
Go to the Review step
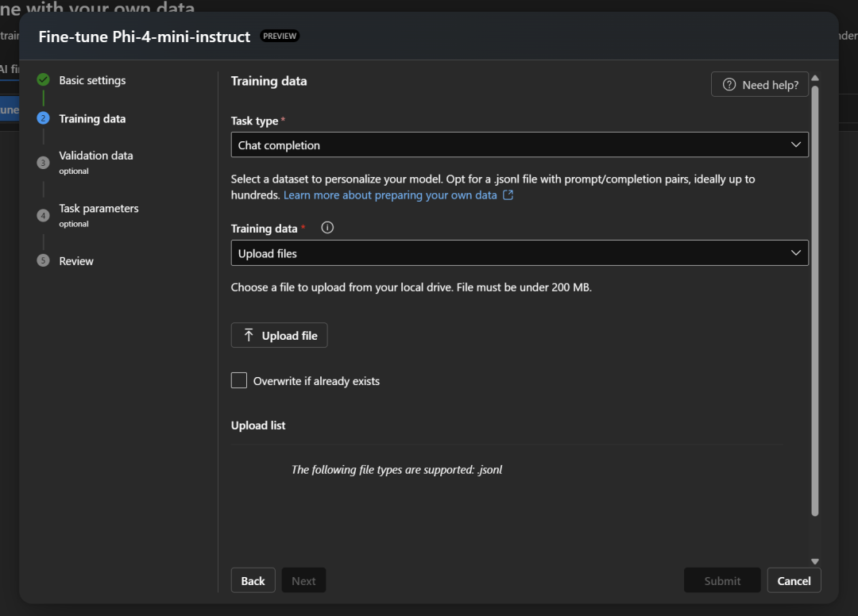(76, 261)
